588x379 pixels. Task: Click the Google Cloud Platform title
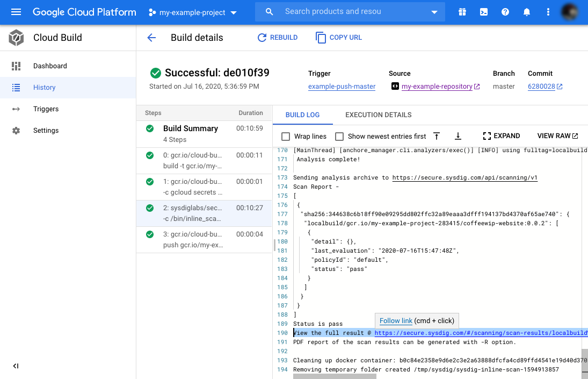84,12
